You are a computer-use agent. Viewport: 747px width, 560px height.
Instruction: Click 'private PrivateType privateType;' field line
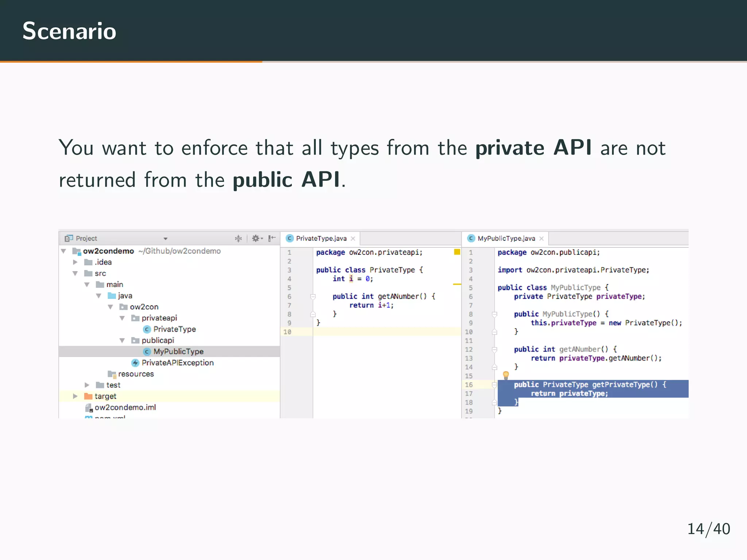[x=580, y=296]
